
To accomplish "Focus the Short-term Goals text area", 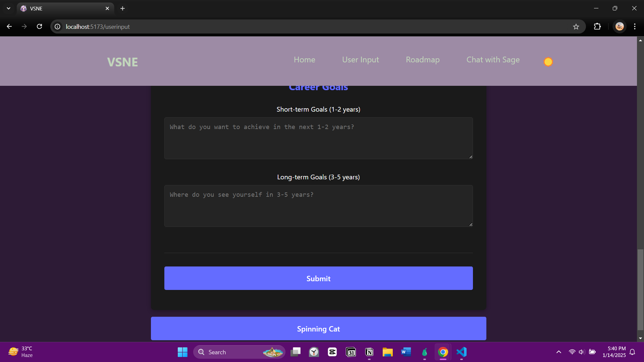I will [318, 138].
